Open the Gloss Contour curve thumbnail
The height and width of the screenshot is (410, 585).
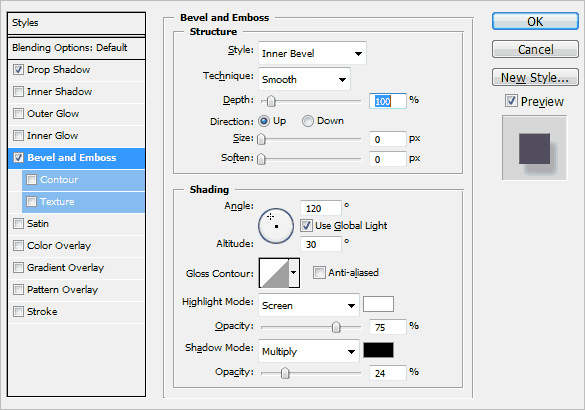click(x=274, y=273)
